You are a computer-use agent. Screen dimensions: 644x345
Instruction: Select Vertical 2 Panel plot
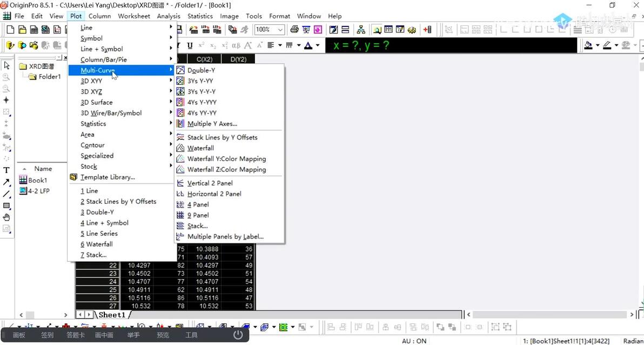point(230,183)
